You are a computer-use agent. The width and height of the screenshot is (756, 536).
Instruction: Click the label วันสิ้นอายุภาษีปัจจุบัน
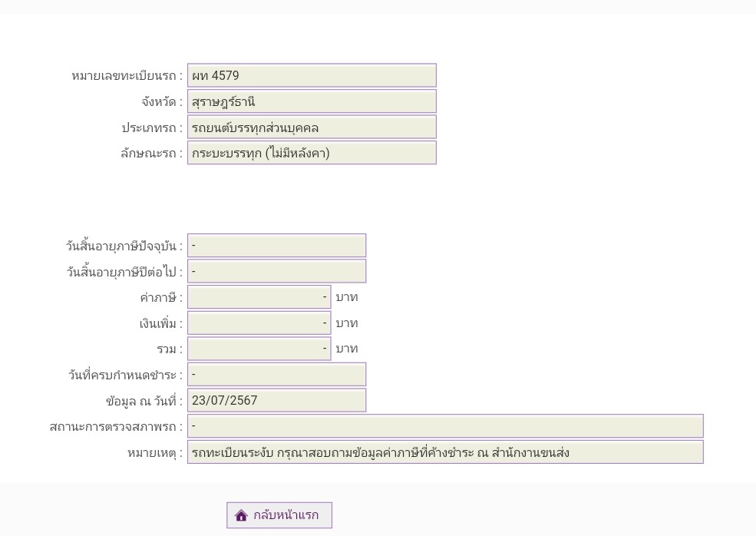[124, 246]
